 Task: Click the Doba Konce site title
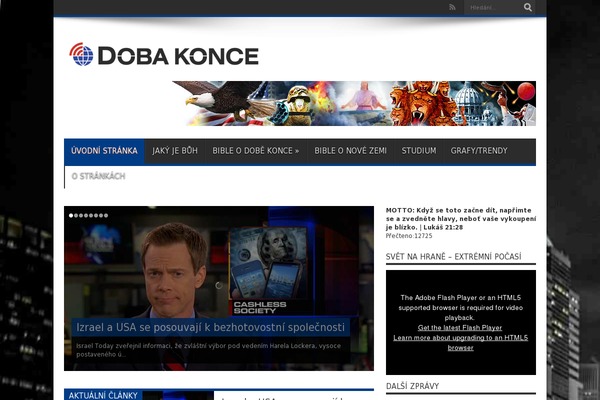[178, 56]
